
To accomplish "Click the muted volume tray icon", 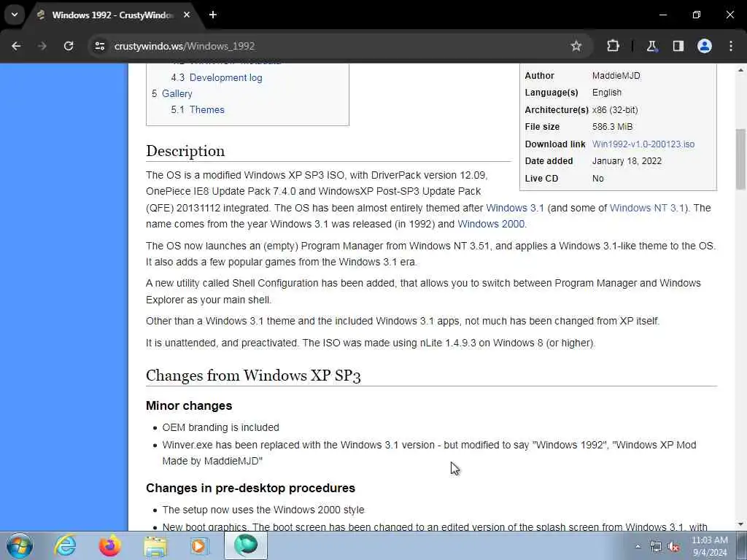I will (x=673, y=547).
